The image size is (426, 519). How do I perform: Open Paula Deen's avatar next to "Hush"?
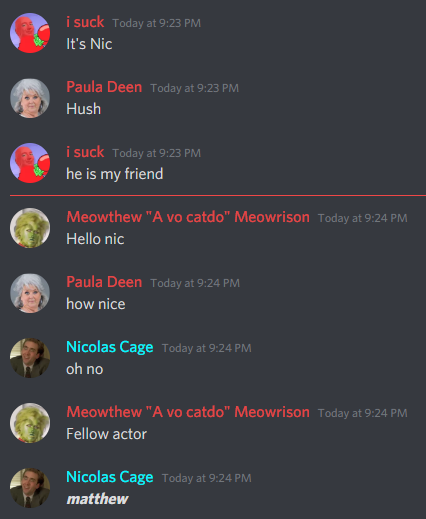30,98
